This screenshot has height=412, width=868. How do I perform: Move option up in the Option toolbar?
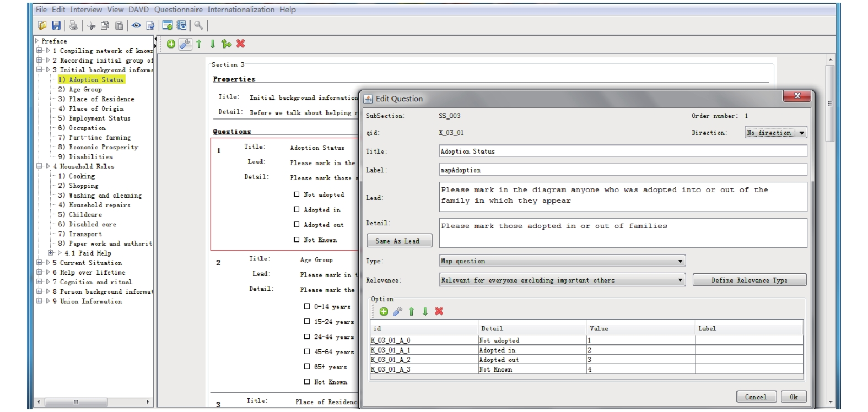(411, 312)
